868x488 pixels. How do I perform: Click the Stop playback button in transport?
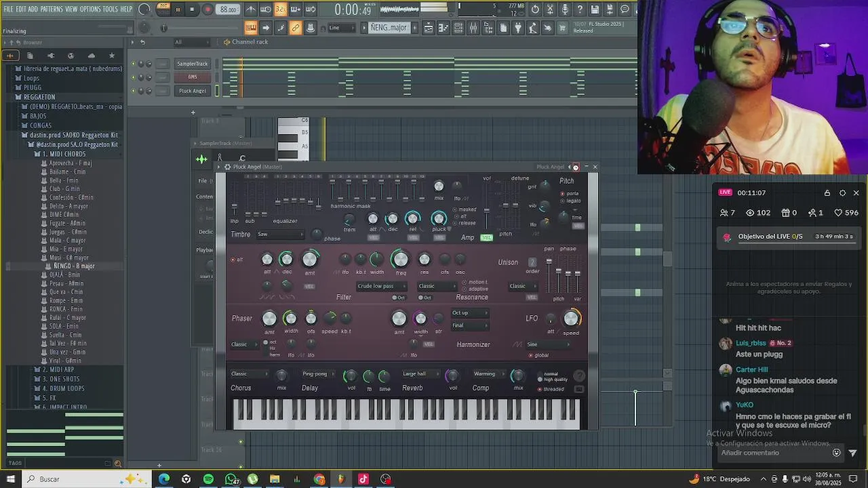(x=193, y=9)
